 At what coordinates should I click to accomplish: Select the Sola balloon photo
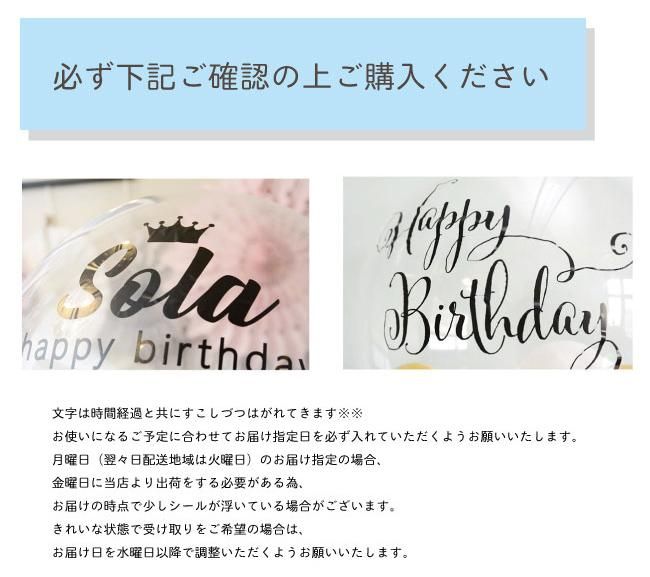click(165, 274)
